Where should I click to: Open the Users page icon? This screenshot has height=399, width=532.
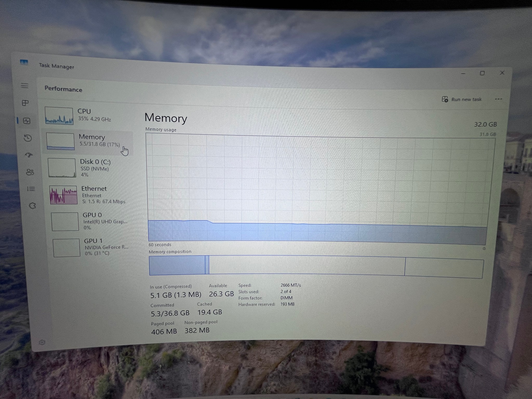pyautogui.click(x=30, y=172)
